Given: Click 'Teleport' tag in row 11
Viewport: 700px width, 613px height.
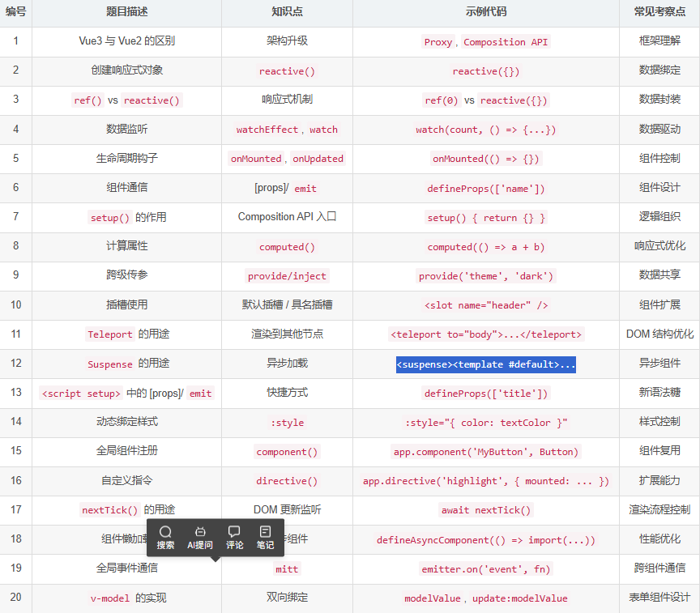Looking at the screenshot, I should 110,334.
